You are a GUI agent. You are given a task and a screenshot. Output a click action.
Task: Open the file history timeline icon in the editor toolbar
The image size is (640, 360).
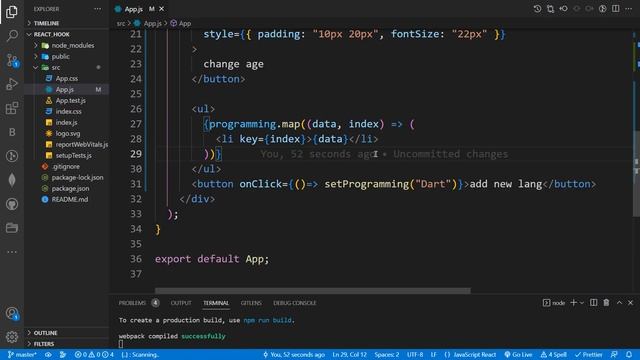tap(537, 9)
